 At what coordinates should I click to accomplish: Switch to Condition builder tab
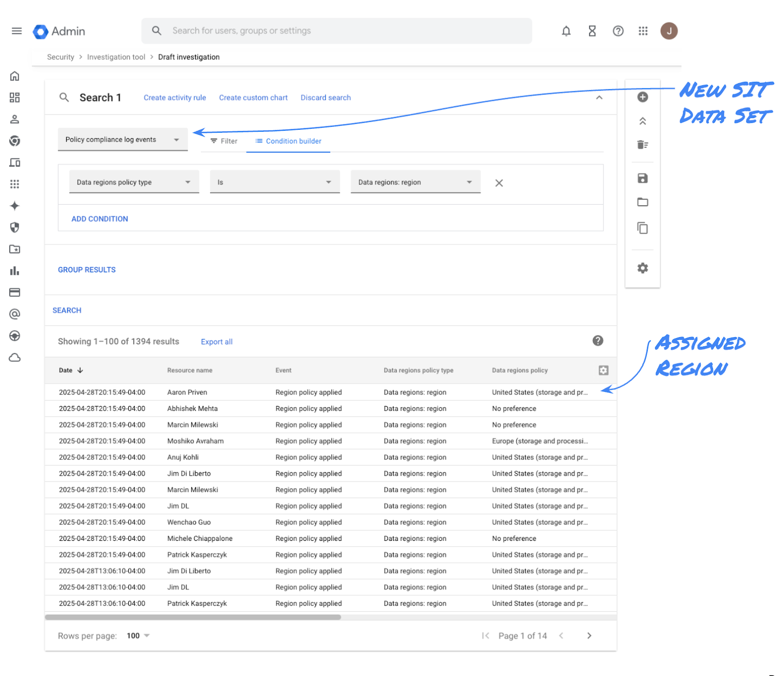coord(288,141)
